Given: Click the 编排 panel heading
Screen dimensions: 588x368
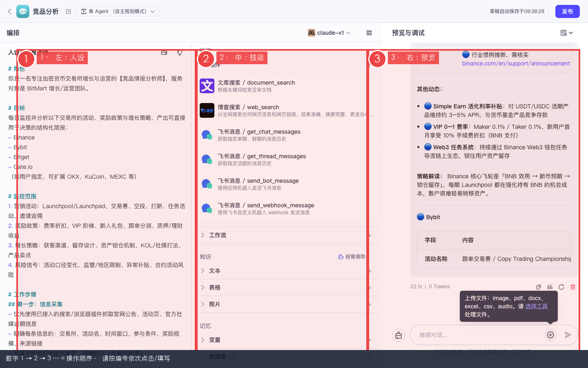Looking at the screenshot, I should pos(13,33).
